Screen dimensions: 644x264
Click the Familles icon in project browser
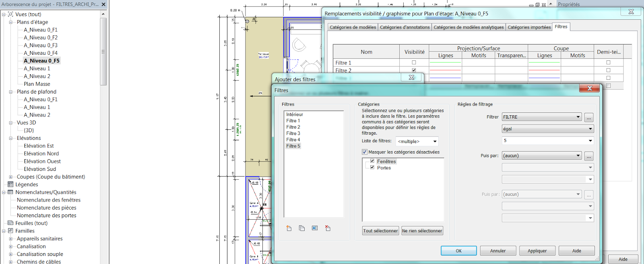pos(10,231)
